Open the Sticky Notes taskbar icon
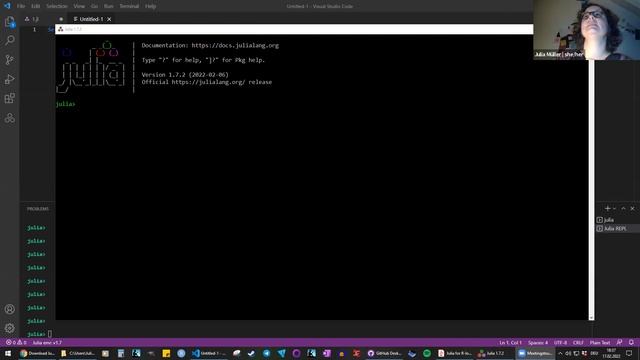Viewport: 640px width, 360px height. point(166,353)
